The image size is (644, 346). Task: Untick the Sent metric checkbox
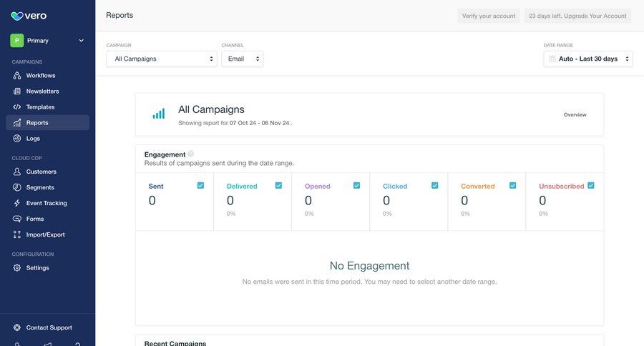pos(200,186)
